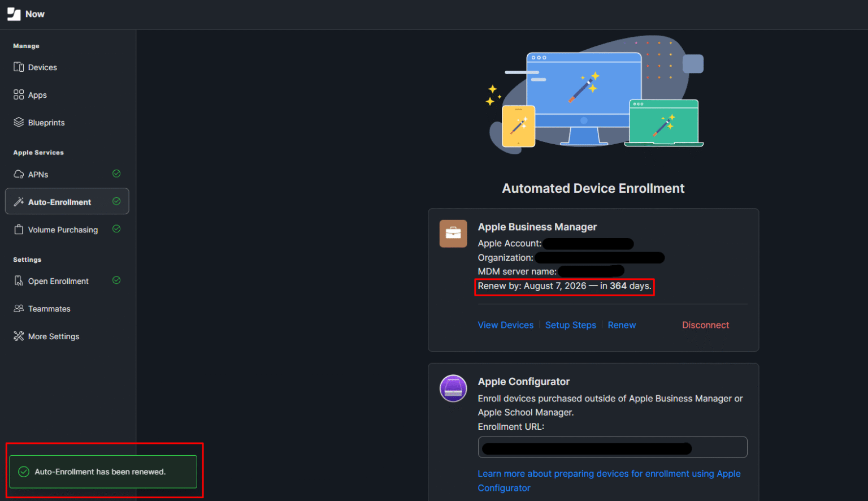Click the Apple Configurator app icon
This screenshot has height=501, width=868.
coord(453,388)
